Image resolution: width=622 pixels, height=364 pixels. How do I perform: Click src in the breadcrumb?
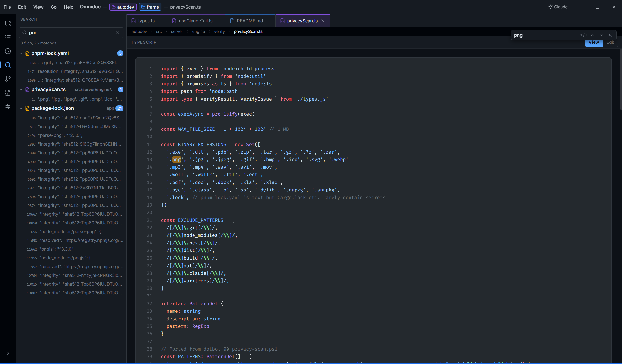pyautogui.click(x=159, y=31)
